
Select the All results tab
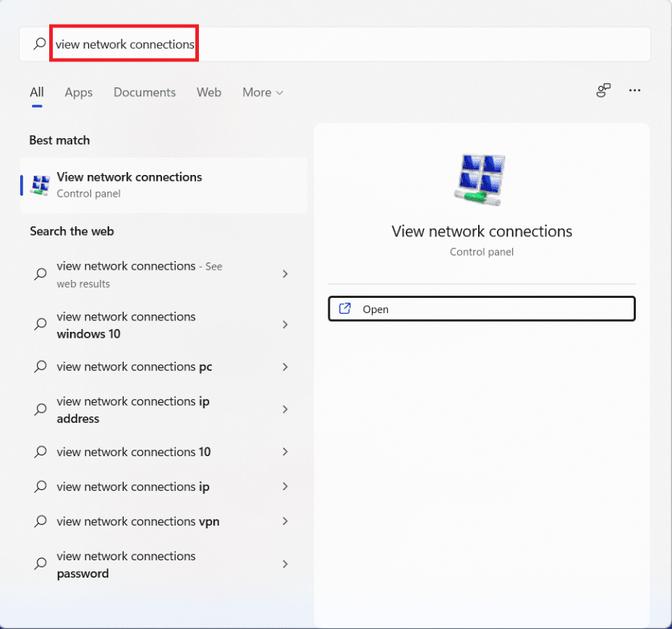(x=36, y=92)
